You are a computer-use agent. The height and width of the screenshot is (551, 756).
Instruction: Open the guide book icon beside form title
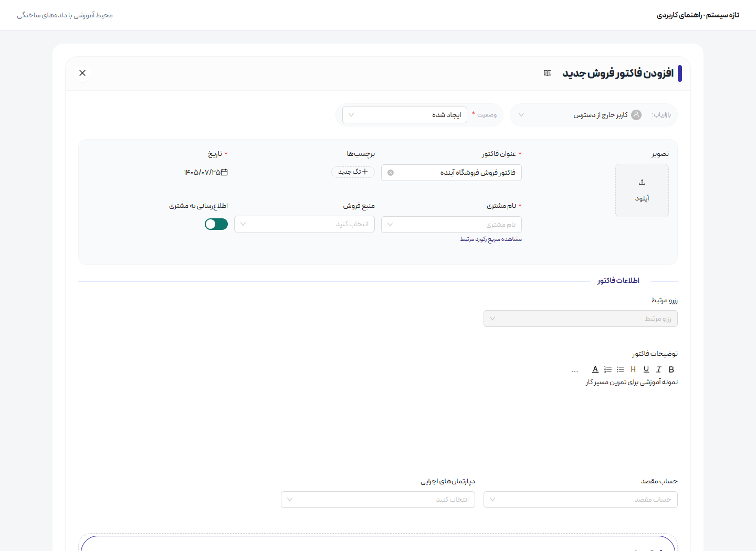pyautogui.click(x=548, y=73)
